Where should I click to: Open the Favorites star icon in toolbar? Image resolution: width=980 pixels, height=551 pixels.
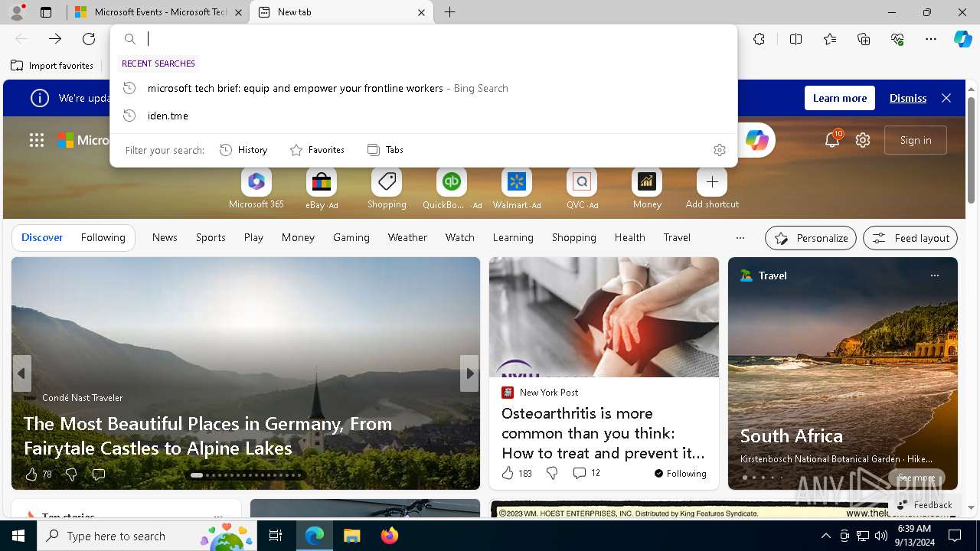[830, 39]
